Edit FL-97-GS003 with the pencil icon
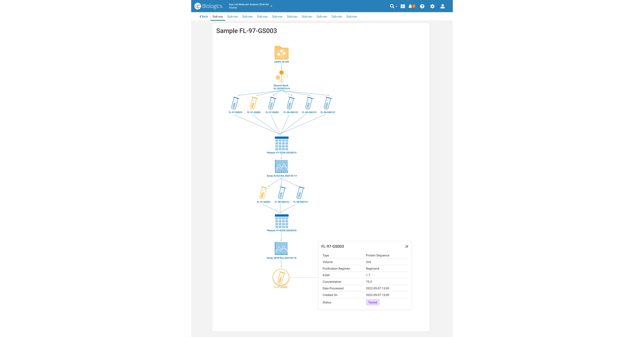Screen dimensions: 644x337 [406, 246]
